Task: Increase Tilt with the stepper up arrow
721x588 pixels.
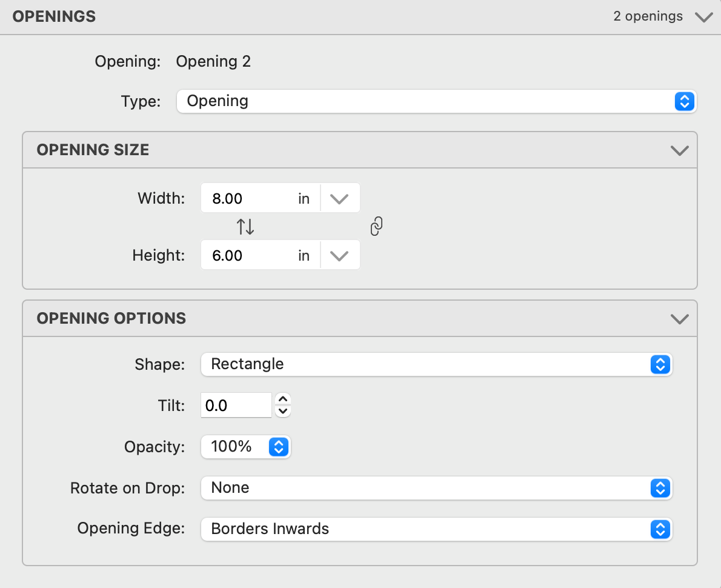Action: [283, 399]
